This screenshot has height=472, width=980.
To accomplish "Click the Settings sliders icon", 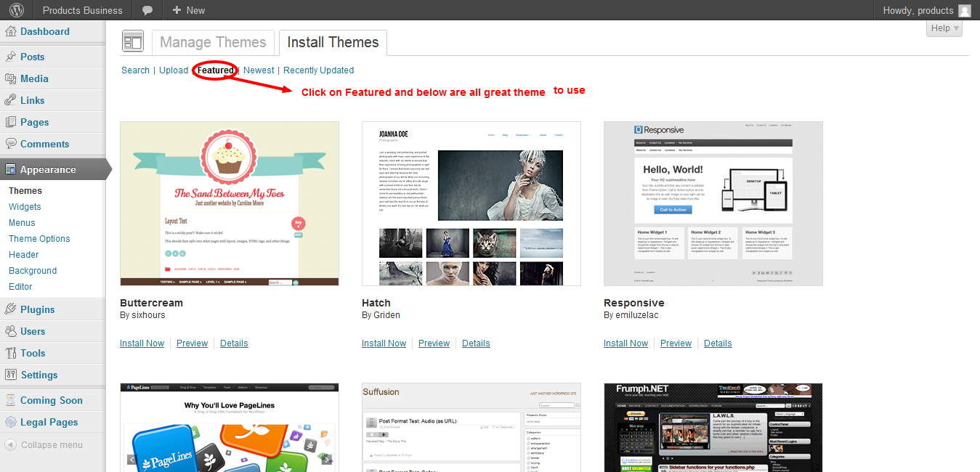I will click(11, 375).
